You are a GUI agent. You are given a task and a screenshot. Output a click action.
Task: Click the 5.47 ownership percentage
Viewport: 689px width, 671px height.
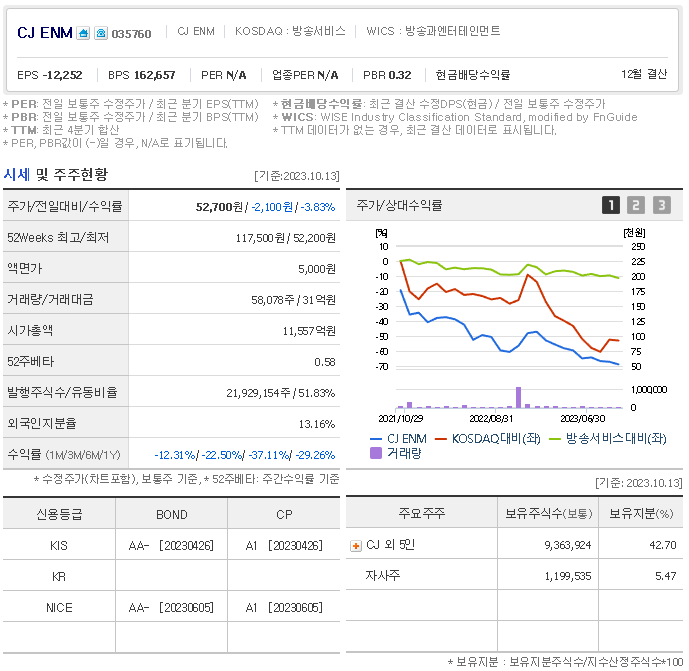pyautogui.click(x=666, y=576)
